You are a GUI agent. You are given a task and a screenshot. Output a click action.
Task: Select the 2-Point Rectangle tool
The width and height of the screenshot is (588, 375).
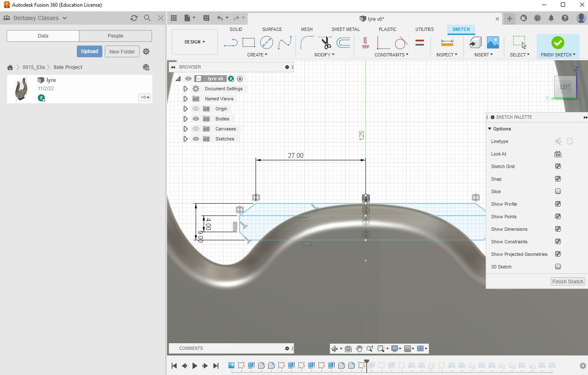pyautogui.click(x=248, y=43)
